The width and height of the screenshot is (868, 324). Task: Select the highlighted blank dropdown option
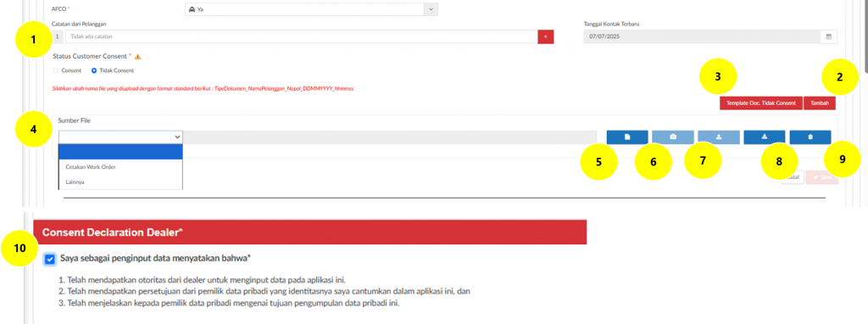pyautogui.click(x=120, y=152)
